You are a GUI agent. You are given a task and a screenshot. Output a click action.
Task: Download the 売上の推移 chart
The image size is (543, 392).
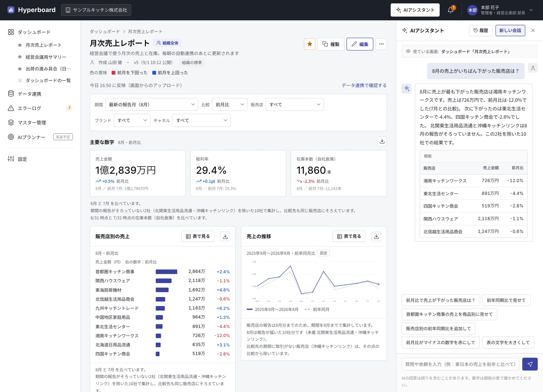376,236
